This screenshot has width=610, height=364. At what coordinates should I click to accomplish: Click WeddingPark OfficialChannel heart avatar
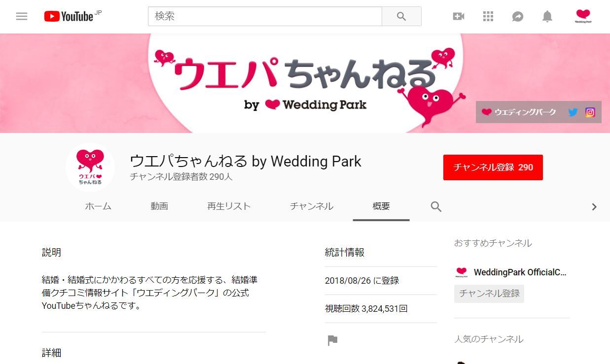(462, 272)
